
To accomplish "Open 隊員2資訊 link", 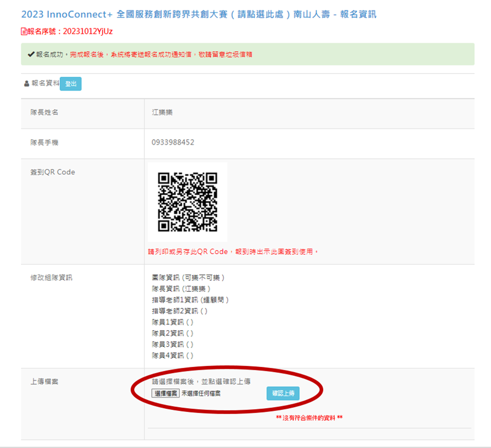I will tap(172, 333).
